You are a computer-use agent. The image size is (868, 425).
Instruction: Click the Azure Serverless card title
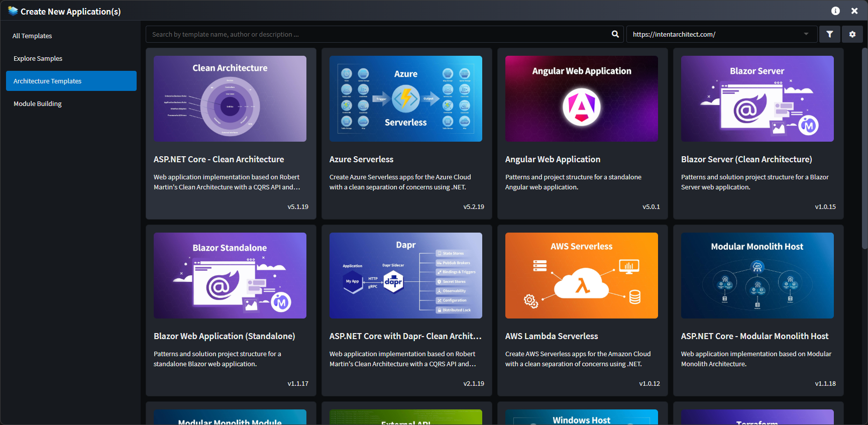tap(361, 159)
